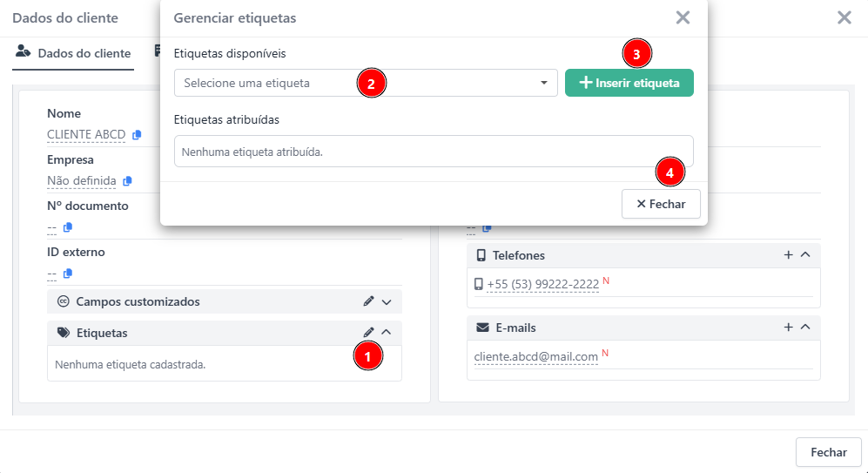Screen dimensions: 868x473
Task: Copy the Nº documento value
Action: [67, 227]
